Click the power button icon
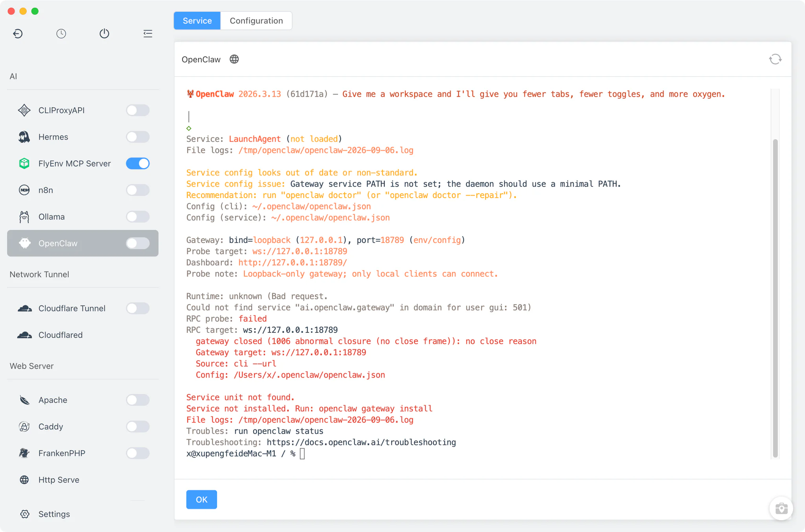Viewport: 805px width, 532px height. [104, 34]
